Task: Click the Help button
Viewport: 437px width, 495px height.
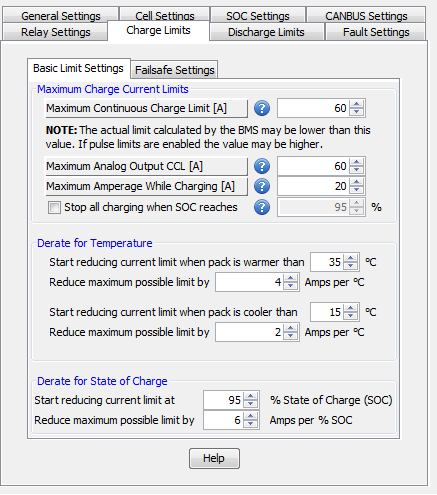Action: pos(214,458)
